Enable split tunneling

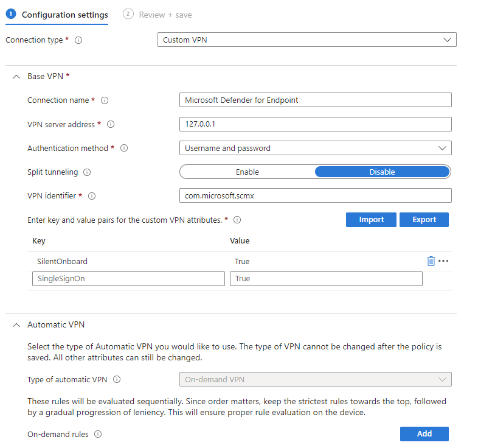click(248, 172)
